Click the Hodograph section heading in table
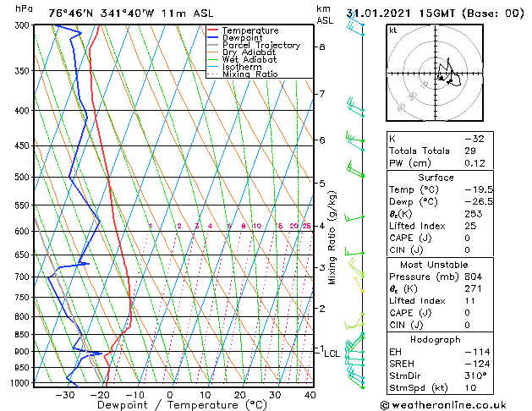 pos(436,339)
